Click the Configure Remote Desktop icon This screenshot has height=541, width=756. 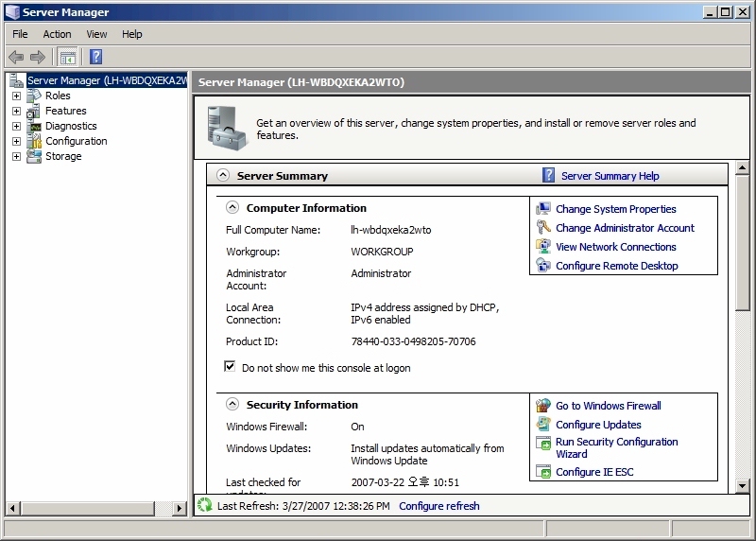[543, 266]
